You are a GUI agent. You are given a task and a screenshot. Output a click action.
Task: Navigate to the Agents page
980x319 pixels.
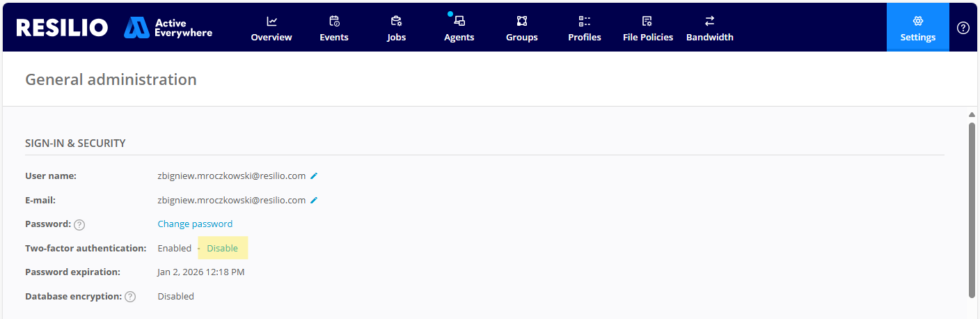coord(459,29)
